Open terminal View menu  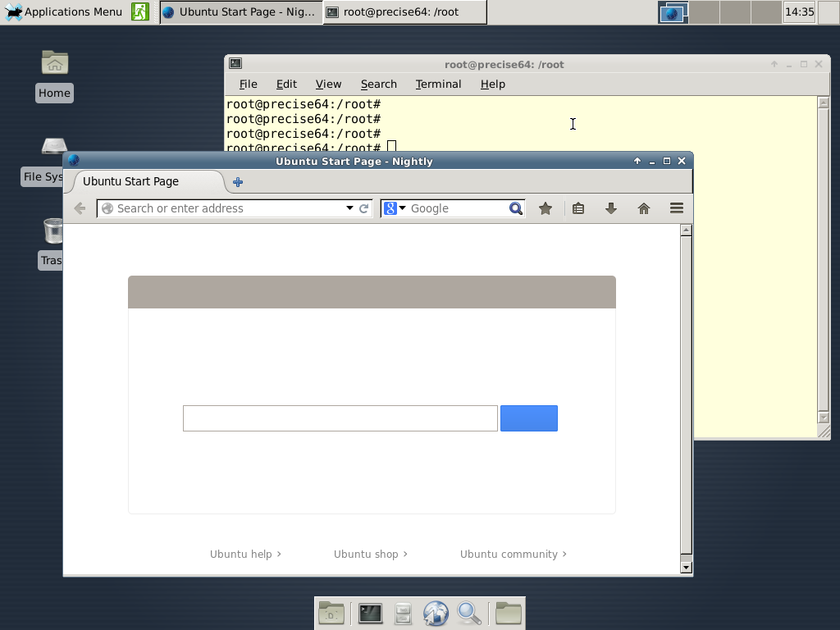[328, 84]
